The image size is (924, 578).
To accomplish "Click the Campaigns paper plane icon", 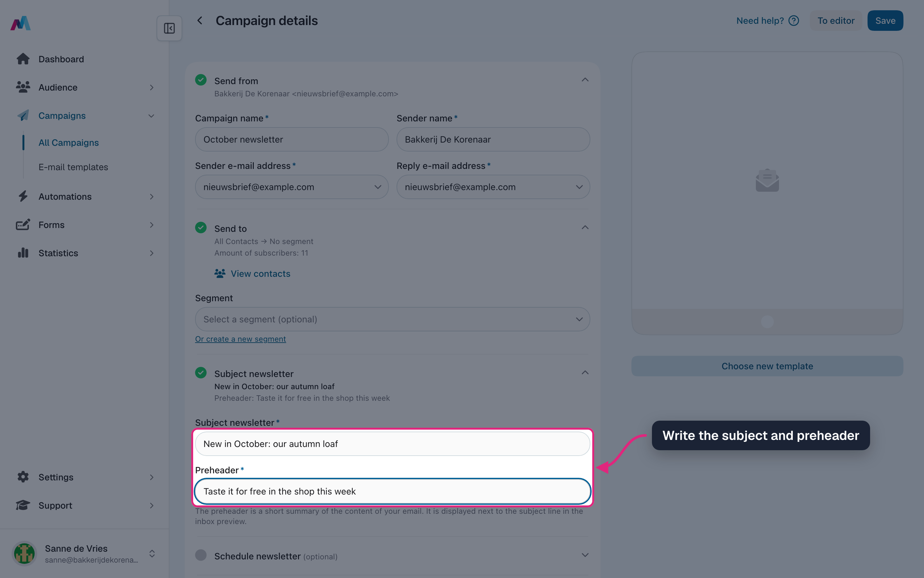I will click(x=23, y=116).
